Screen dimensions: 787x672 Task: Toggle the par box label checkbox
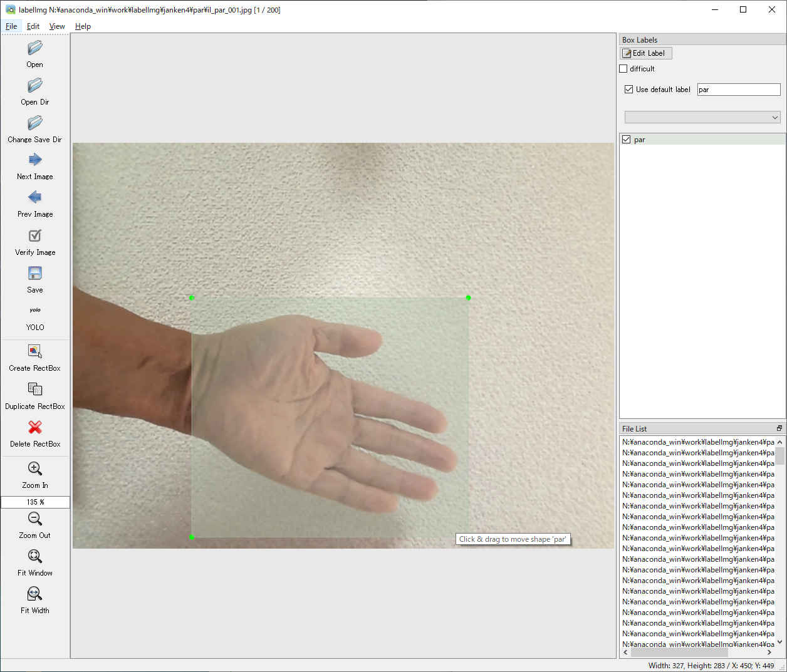tap(626, 140)
